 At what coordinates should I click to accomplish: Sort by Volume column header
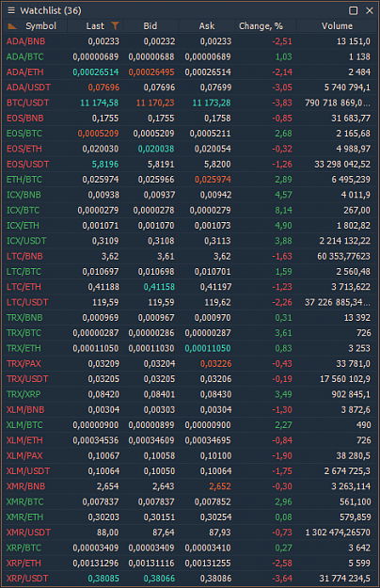337,26
